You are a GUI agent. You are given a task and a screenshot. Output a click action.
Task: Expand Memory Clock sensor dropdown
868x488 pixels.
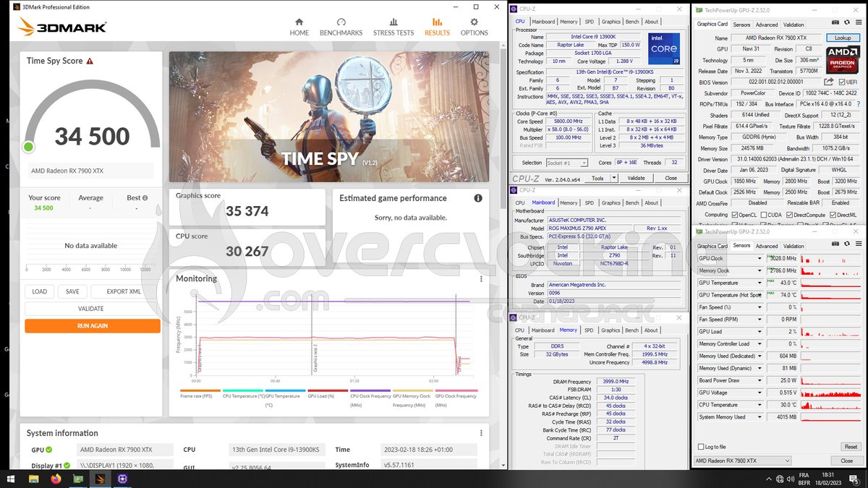point(759,270)
